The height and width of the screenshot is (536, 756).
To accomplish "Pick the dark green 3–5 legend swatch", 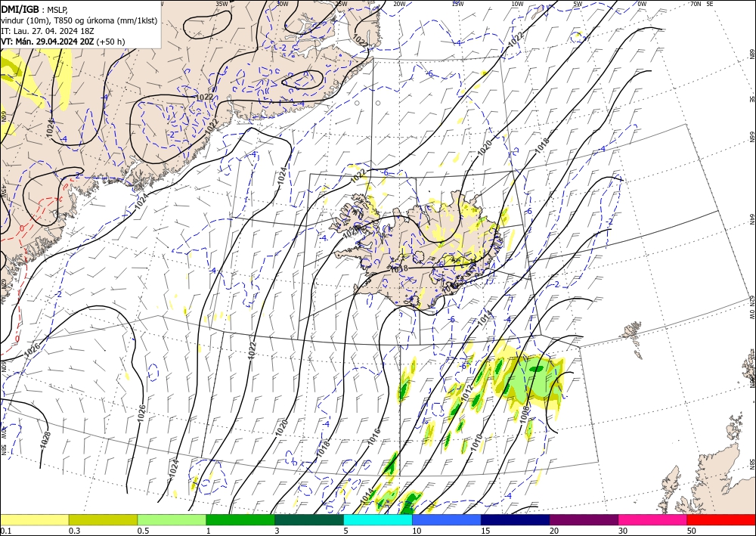I will pos(309,519).
